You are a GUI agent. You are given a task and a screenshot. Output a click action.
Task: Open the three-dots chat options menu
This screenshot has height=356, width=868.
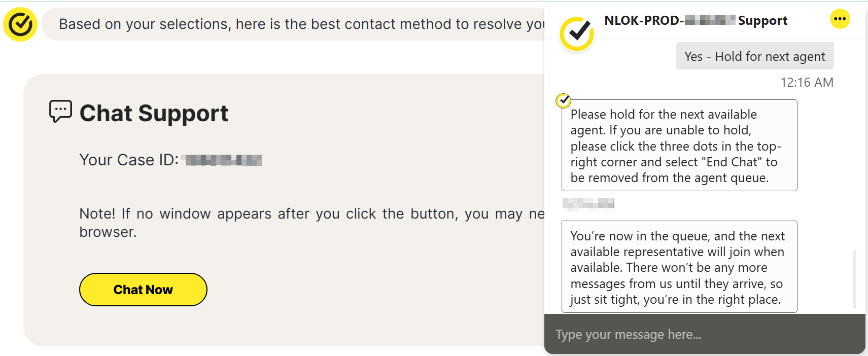840,19
